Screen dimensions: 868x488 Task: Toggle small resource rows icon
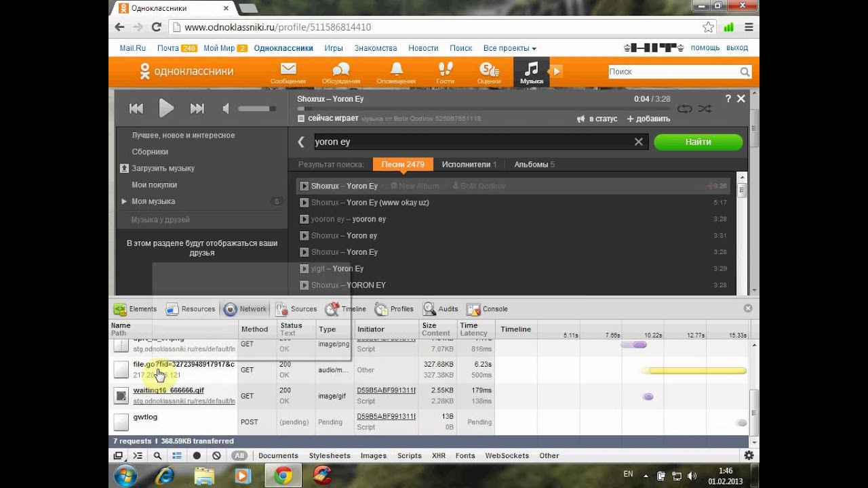click(x=177, y=455)
